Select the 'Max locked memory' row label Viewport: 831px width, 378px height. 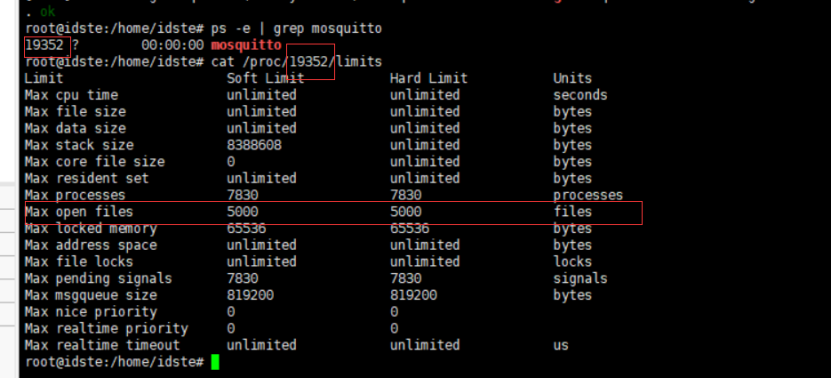coord(91,228)
